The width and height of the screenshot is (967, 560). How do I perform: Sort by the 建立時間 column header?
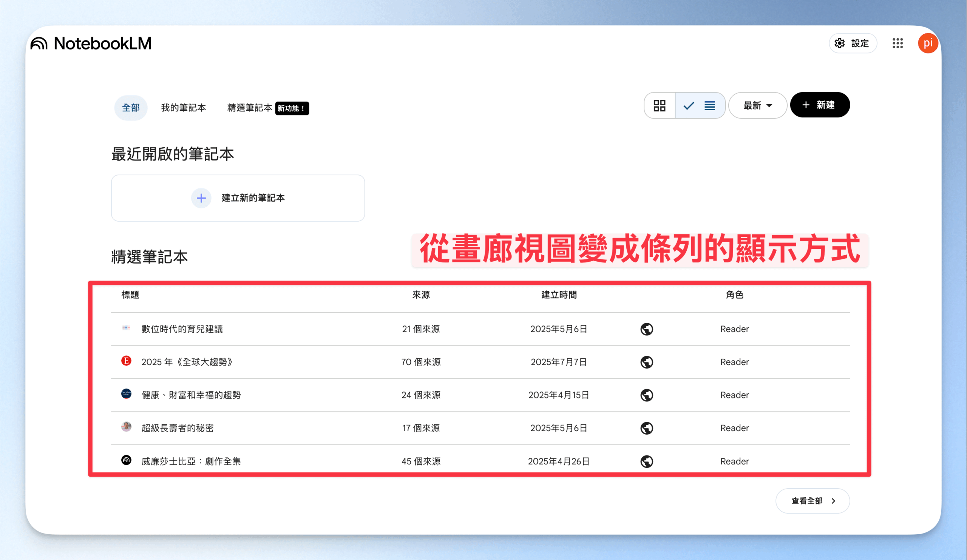(x=559, y=295)
